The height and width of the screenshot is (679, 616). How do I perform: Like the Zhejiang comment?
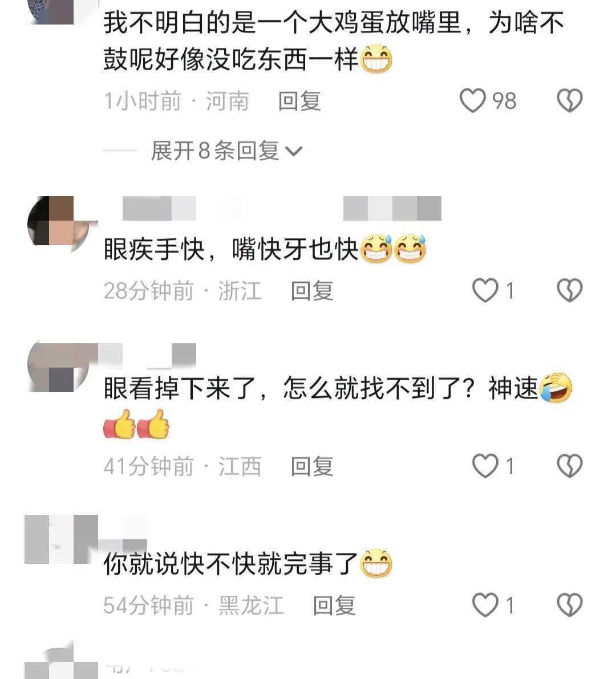[485, 290]
